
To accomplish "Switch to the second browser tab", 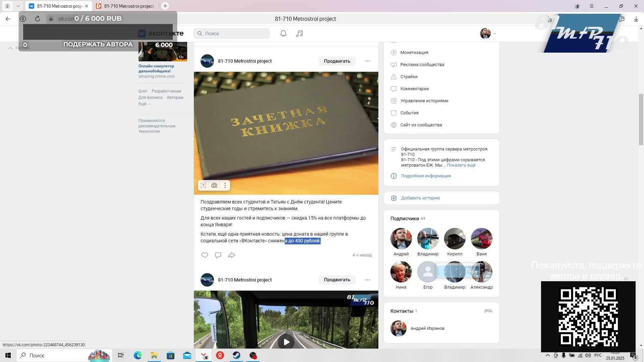I will point(125,6).
